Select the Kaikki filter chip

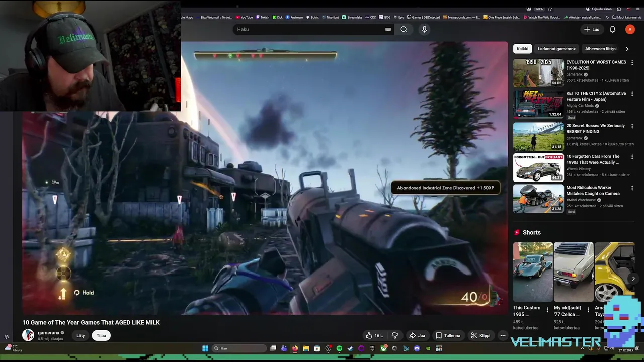[x=522, y=49]
